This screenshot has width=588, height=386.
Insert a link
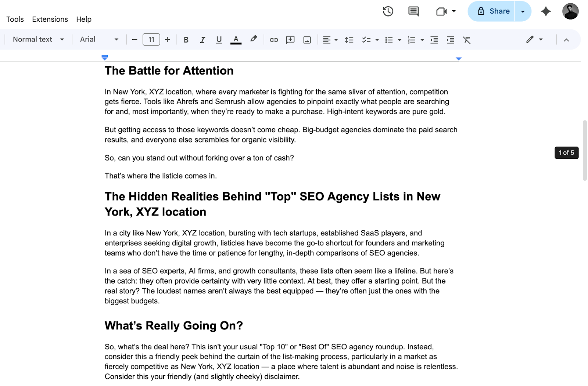point(274,40)
